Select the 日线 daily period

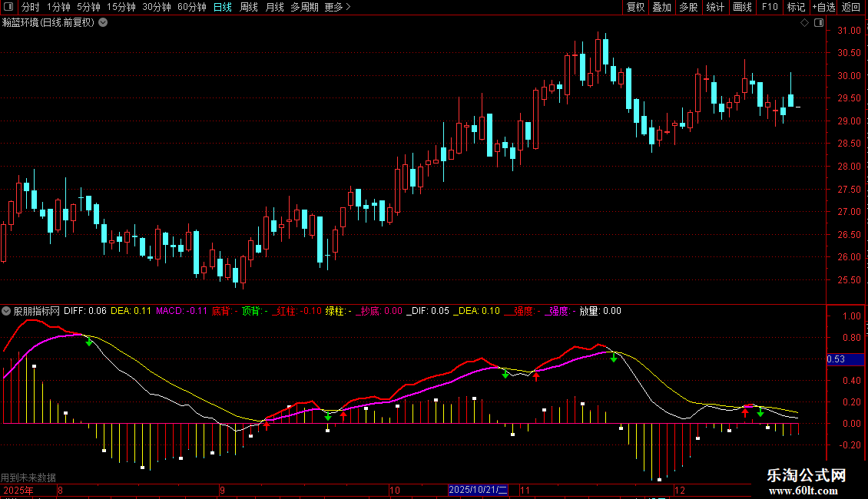(223, 7)
